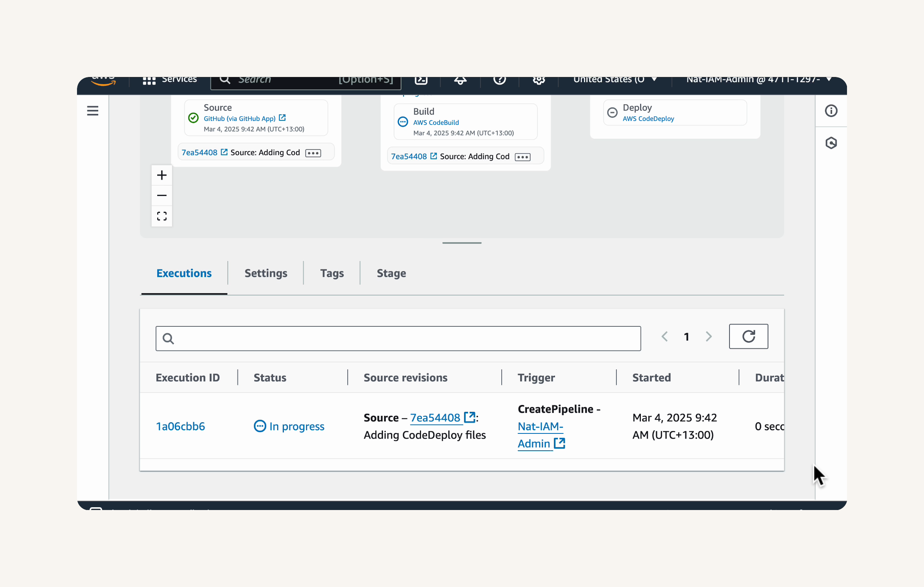Switch to the Stage tab

[x=391, y=273]
